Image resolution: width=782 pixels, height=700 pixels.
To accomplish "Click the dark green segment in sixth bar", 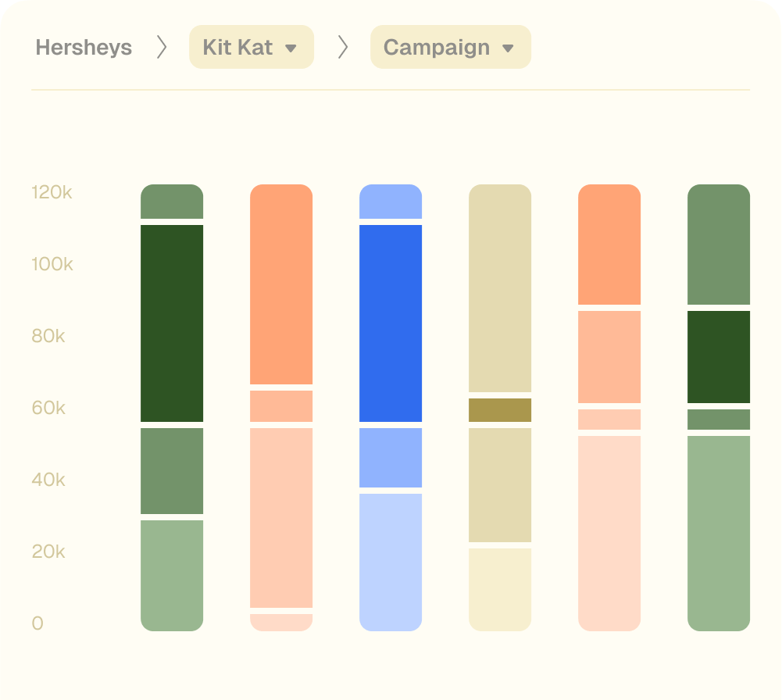I will point(719,357).
